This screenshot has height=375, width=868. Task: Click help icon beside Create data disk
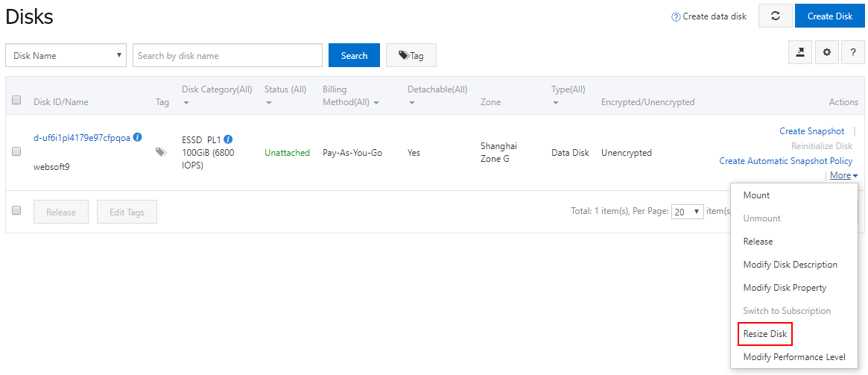(x=675, y=16)
